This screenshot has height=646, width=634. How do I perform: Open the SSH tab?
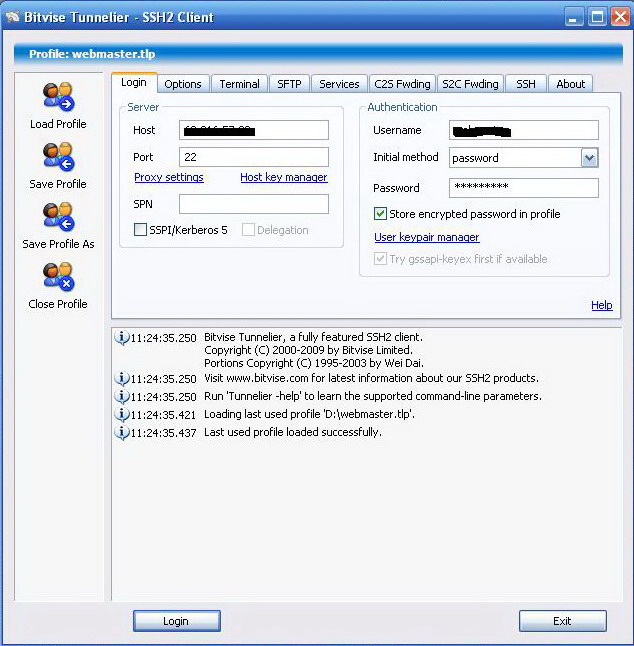(526, 84)
